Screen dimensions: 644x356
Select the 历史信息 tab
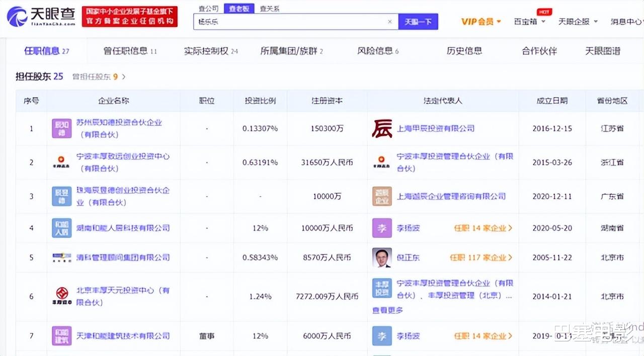[x=464, y=51]
